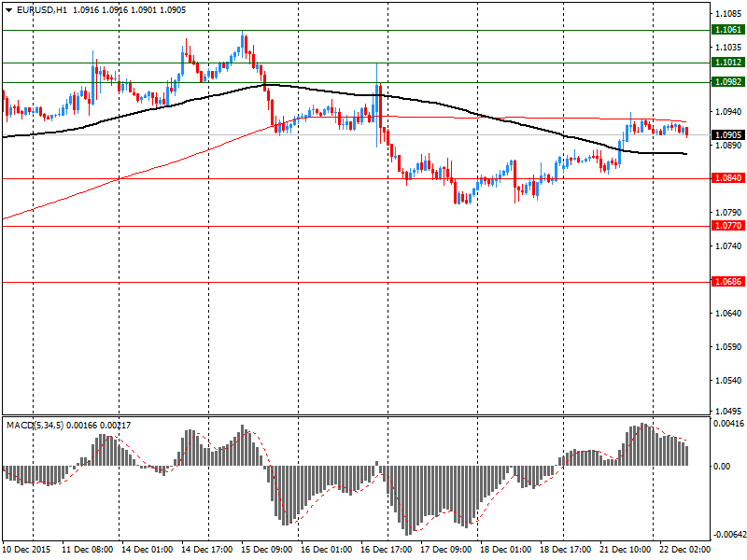Click the MACD zero level 0.00 label
The width and height of the screenshot is (747, 560).
click(722, 466)
